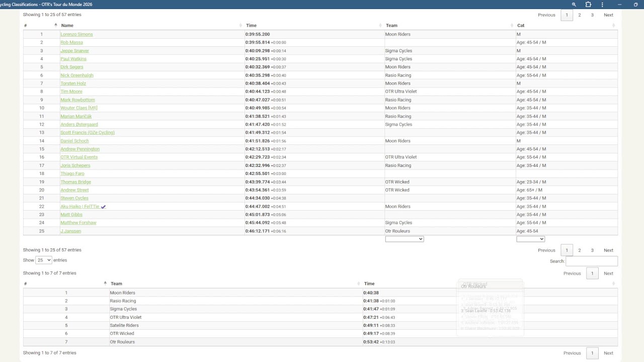Open rider Rob Massa link
This screenshot has width=644, height=362.
coord(71,42)
